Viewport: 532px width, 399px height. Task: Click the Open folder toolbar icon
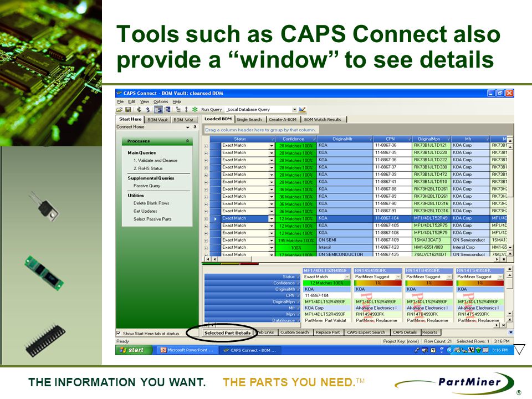click(120, 110)
